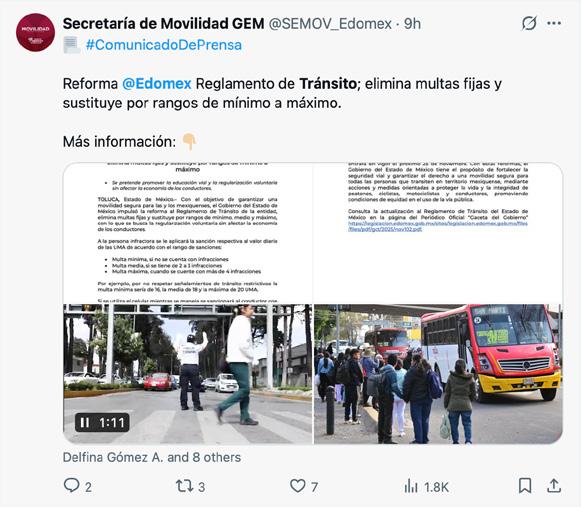Pause the video at 1:11
Image resolution: width=581 pixels, height=507 pixels.
tap(85, 422)
